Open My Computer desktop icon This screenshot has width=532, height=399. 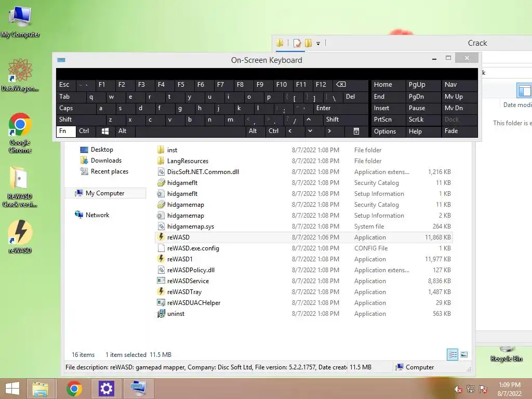(20, 21)
